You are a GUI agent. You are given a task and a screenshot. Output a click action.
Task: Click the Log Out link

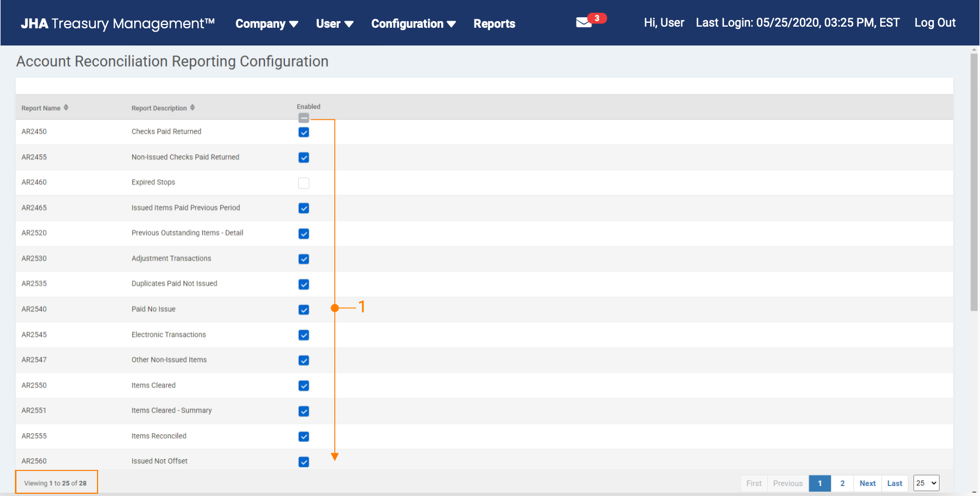(x=935, y=23)
